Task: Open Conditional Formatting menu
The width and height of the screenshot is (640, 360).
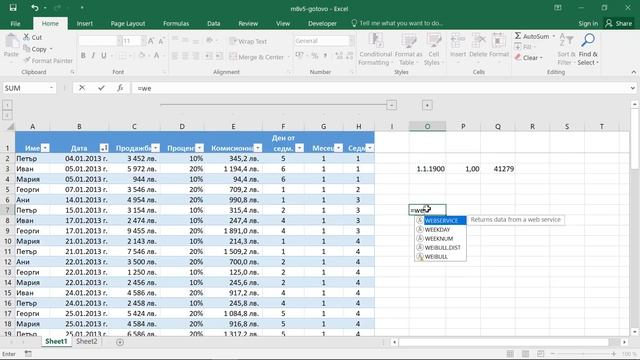Action: click(x=375, y=49)
